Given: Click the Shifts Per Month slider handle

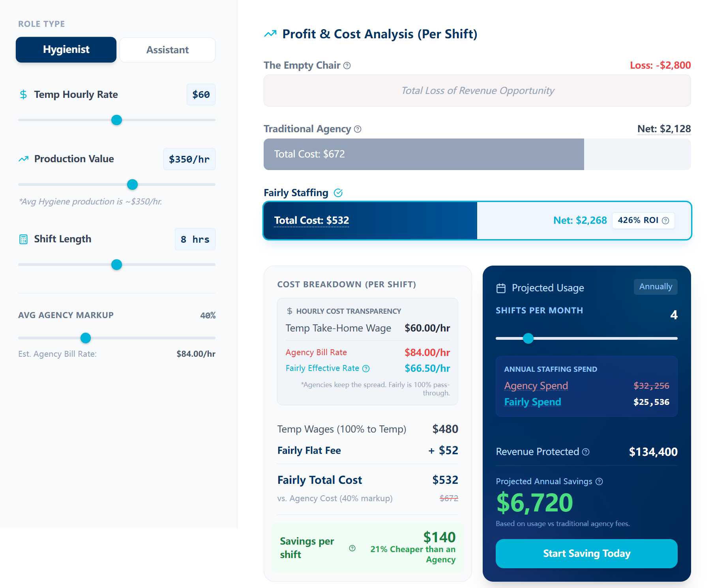Looking at the screenshot, I should (528, 338).
